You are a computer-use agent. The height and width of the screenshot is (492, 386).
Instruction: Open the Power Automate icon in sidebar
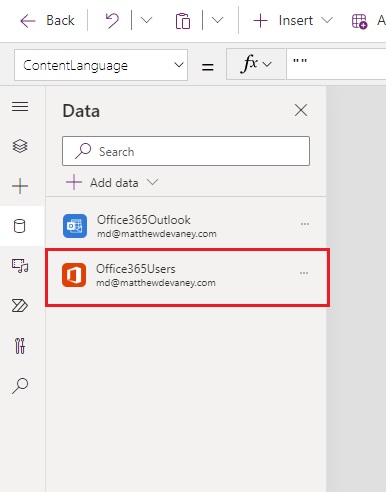20,306
